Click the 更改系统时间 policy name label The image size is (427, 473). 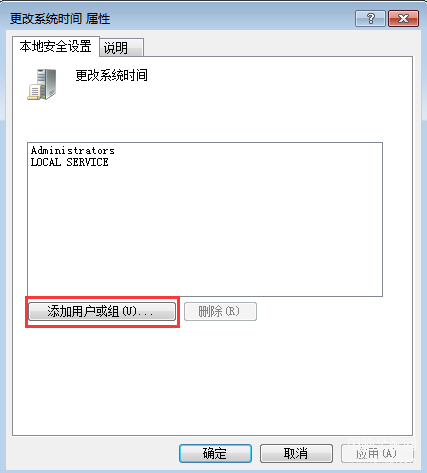[111, 75]
